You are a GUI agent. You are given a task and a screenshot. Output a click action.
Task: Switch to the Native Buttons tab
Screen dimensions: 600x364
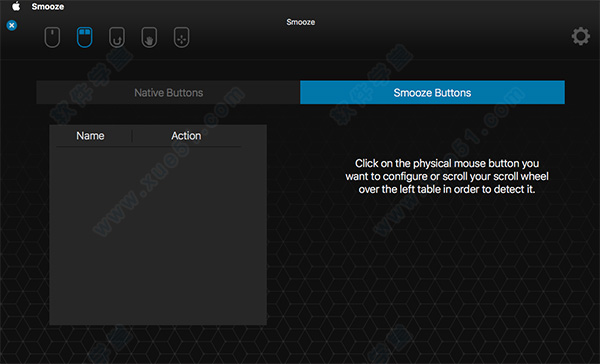click(168, 92)
